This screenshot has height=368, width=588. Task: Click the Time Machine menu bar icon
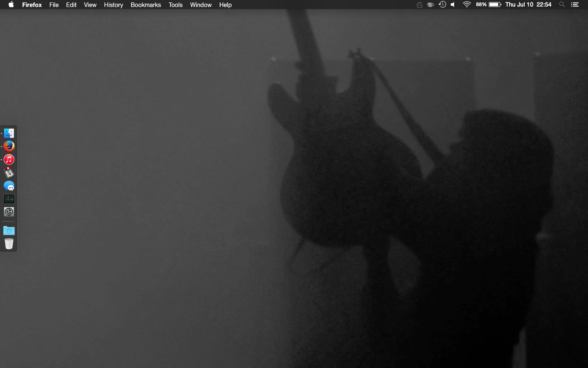[442, 4]
